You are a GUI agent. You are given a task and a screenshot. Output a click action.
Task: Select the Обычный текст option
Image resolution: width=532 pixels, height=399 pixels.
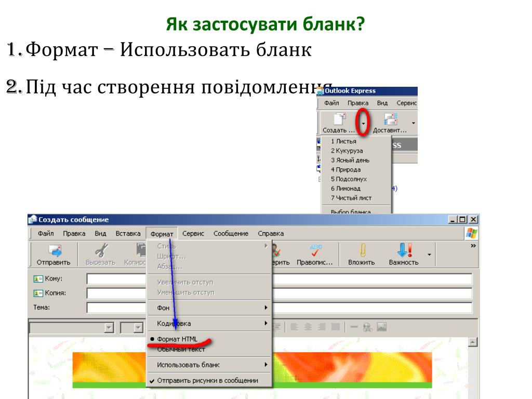coord(181,350)
